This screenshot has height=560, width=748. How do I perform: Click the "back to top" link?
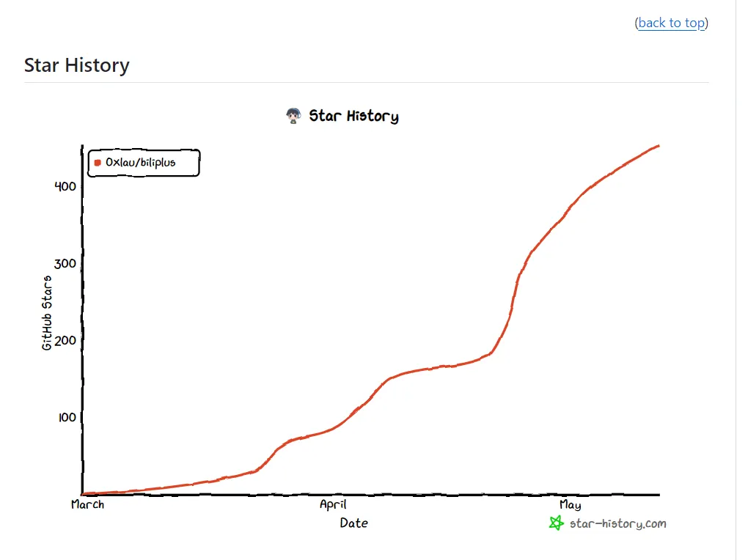click(x=671, y=23)
